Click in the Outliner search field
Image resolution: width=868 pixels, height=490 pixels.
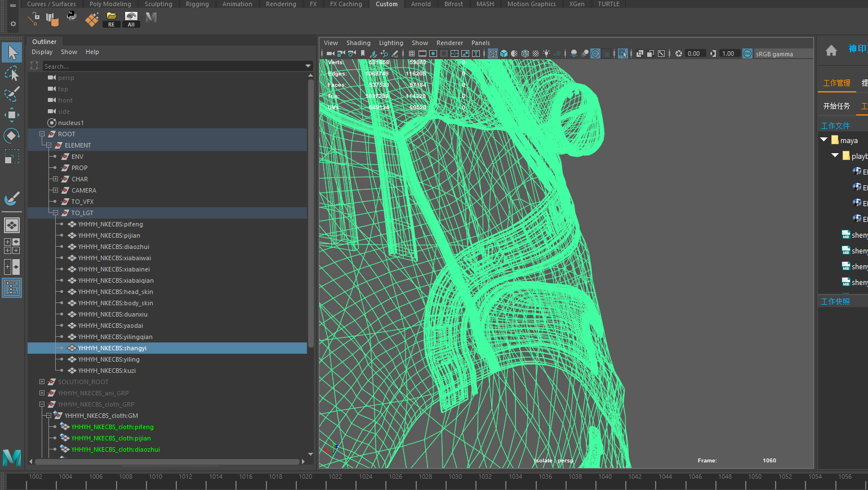[x=169, y=66]
